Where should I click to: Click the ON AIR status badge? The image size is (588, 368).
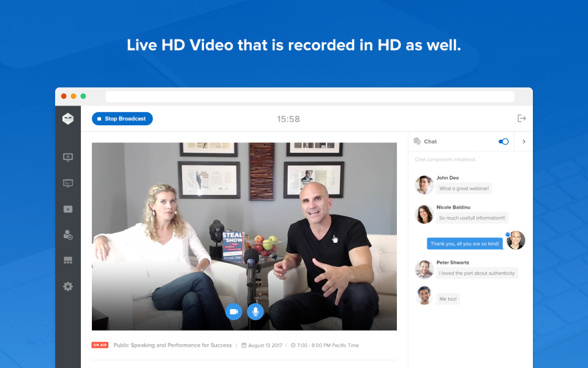pyautogui.click(x=100, y=345)
